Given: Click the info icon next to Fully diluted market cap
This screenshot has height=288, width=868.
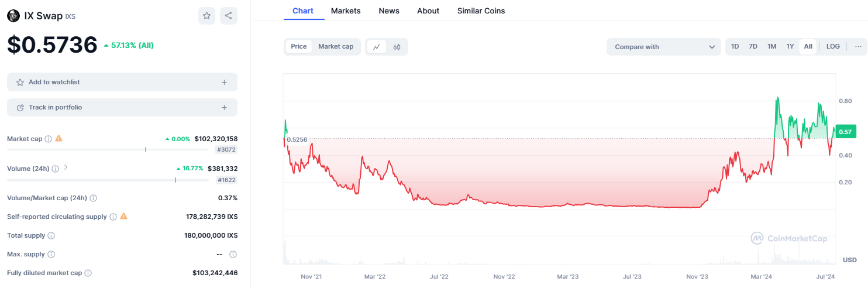Looking at the screenshot, I should pos(88,273).
